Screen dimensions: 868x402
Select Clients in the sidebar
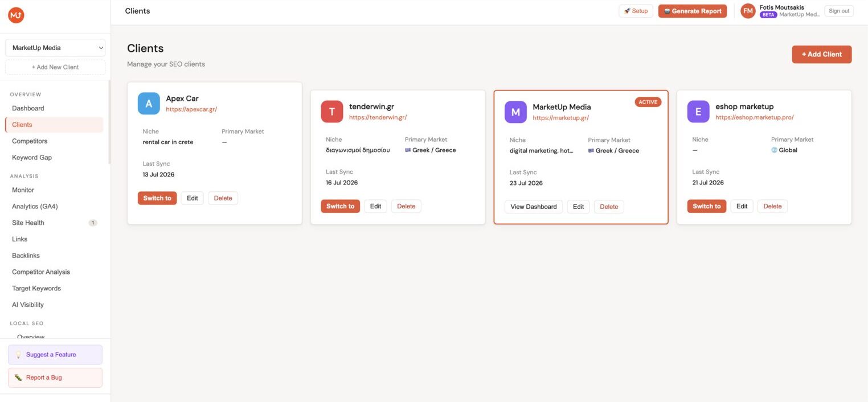(54, 125)
